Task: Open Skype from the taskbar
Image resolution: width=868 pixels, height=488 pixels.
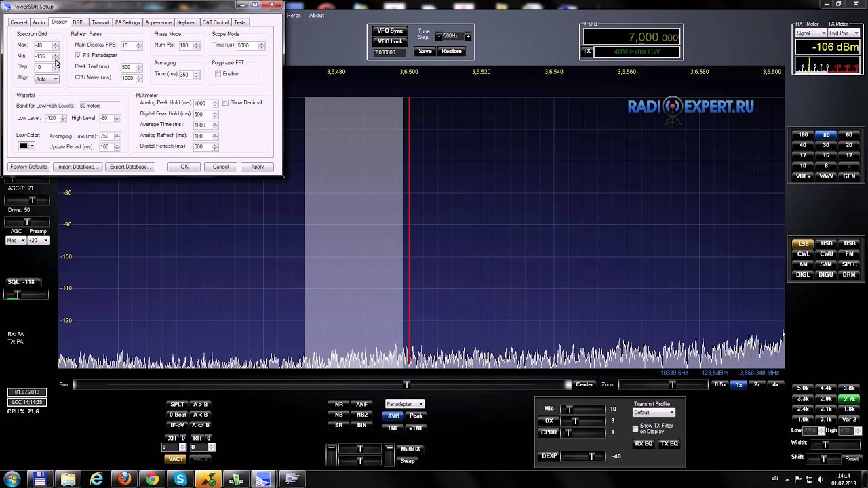Action: coord(180,479)
